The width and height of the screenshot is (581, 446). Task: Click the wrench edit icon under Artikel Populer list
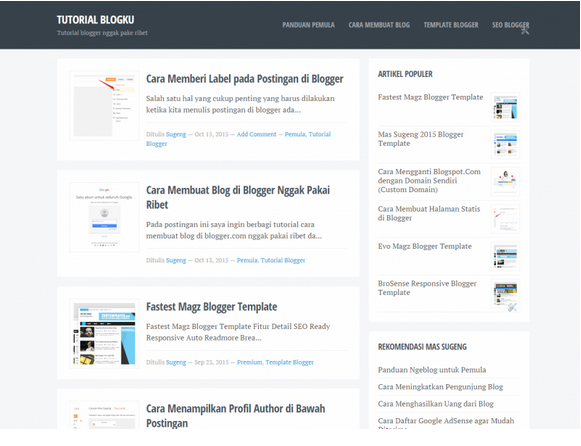512,307
